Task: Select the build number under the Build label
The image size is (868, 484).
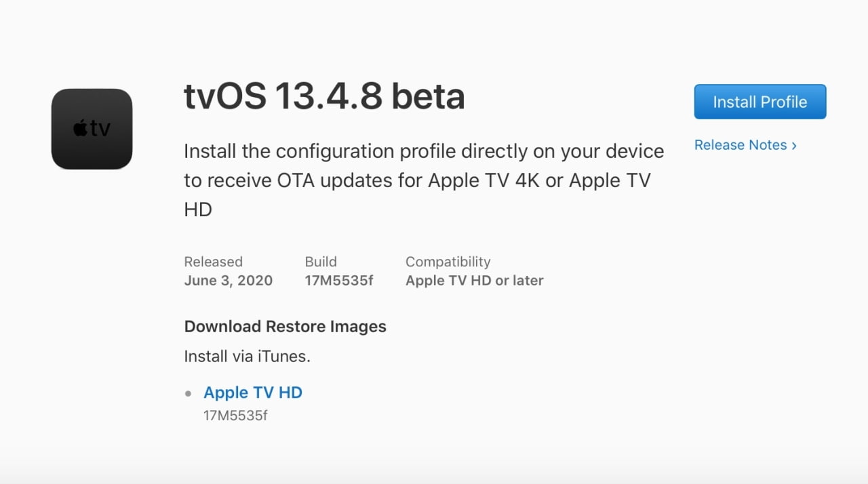Action: click(338, 281)
